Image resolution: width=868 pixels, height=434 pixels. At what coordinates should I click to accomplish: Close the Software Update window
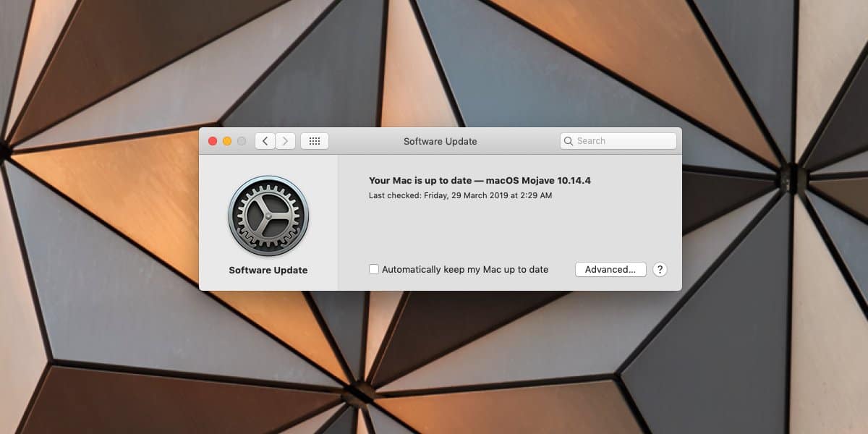click(213, 141)
